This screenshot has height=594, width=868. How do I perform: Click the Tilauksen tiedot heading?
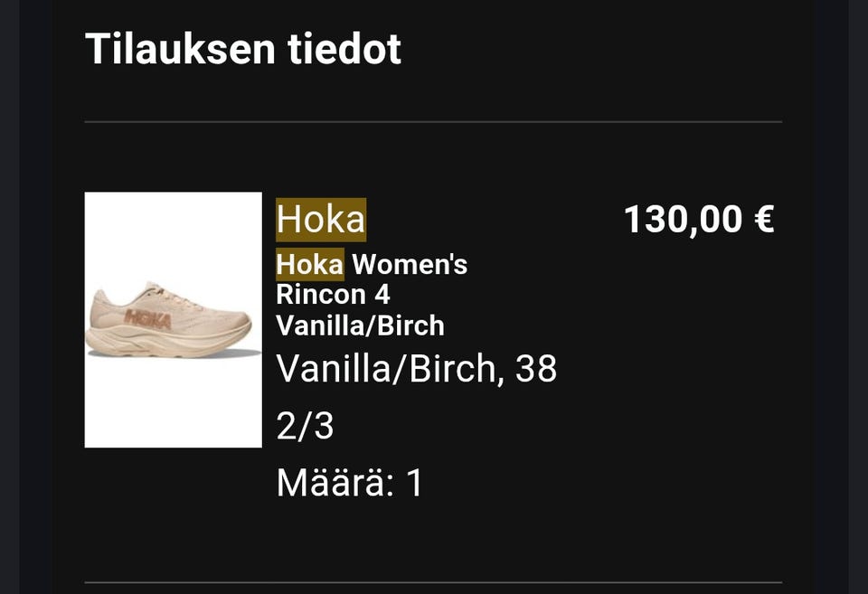click(x=243, y=49)
